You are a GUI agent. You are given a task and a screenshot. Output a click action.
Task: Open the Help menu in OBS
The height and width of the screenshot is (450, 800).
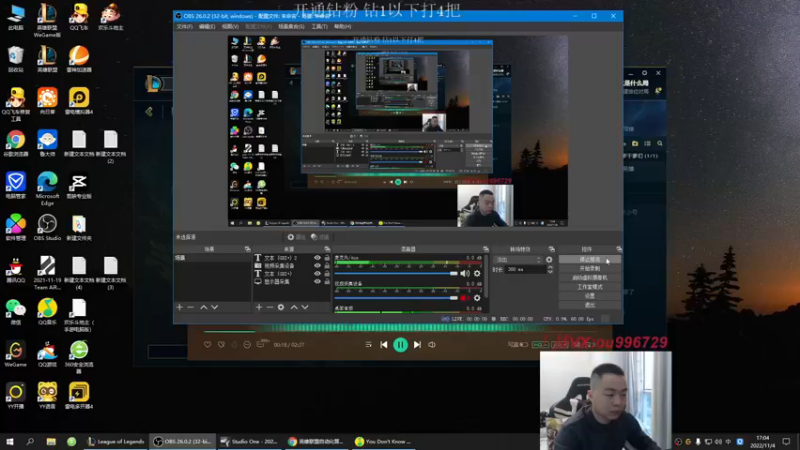[x=342, y=27]
